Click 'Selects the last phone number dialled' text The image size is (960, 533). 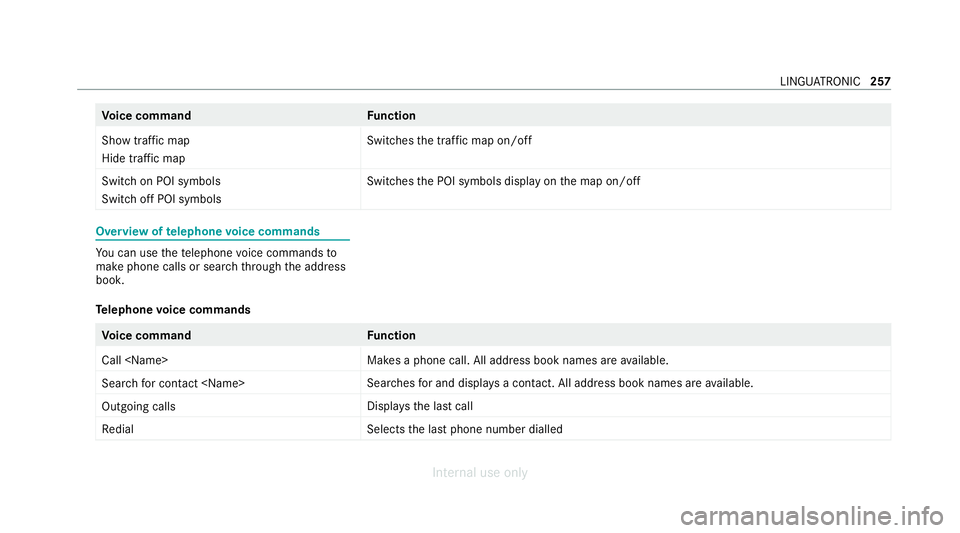pos(465,429)
